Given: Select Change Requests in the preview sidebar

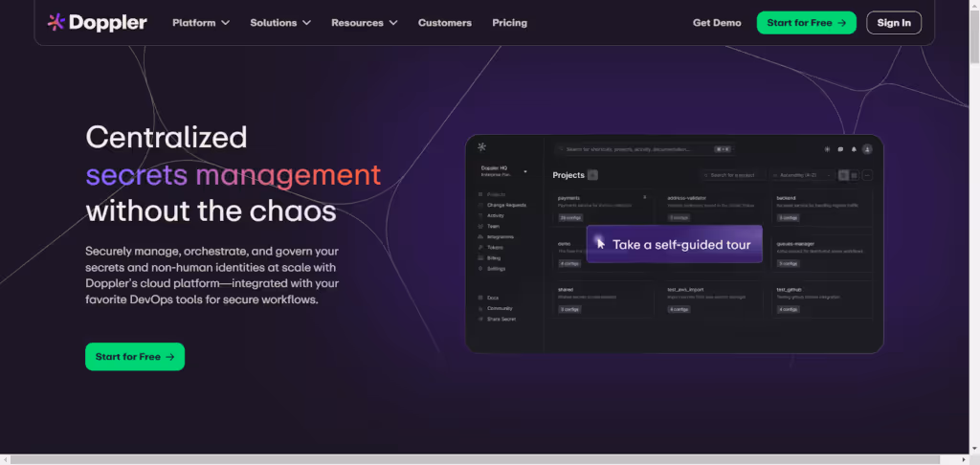Looking at the screenshot, I should (501, 205).
